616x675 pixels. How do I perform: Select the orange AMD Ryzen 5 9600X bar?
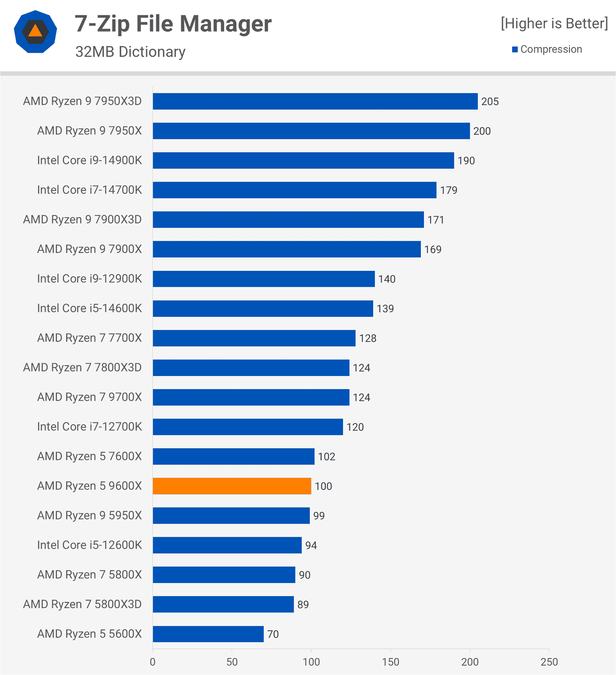(232, 486)
